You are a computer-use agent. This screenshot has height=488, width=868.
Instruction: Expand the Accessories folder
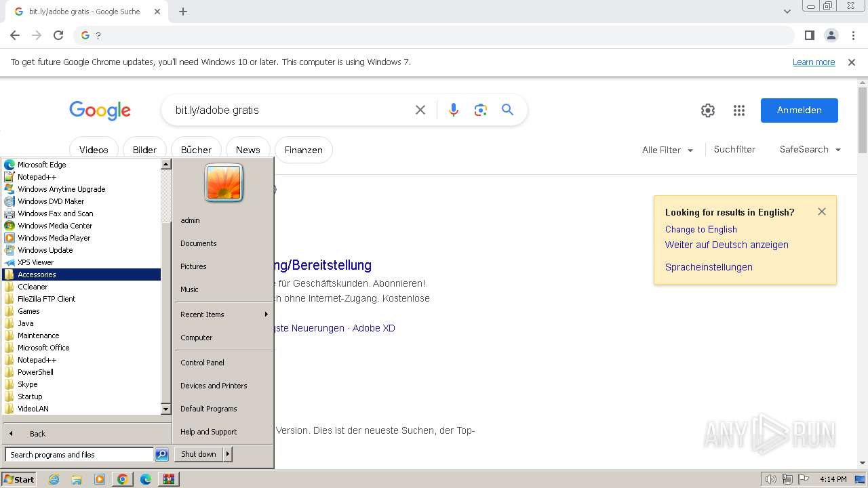click(x=81, y=274)
